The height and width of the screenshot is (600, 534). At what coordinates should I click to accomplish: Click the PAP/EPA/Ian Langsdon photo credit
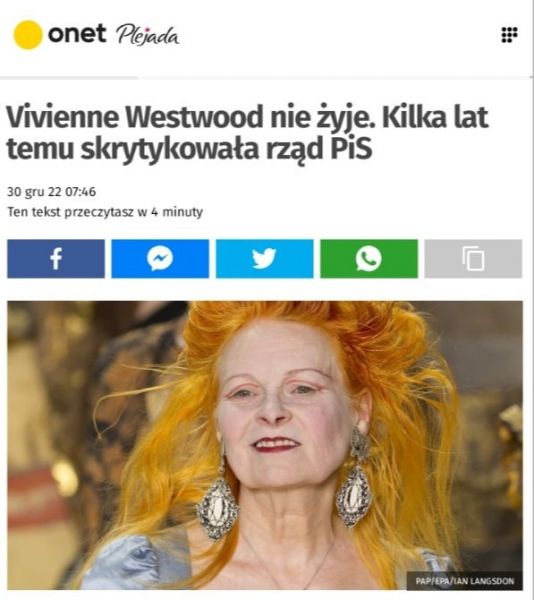464,581
